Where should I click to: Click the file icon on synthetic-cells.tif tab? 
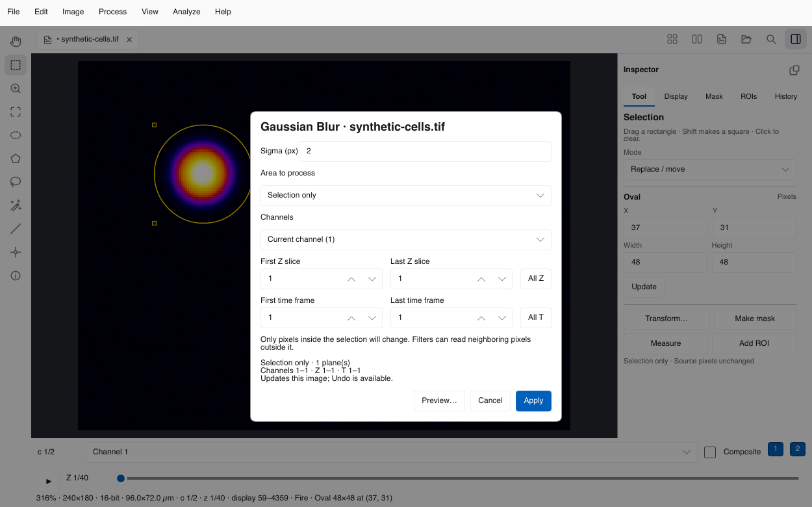pos(47,40)
